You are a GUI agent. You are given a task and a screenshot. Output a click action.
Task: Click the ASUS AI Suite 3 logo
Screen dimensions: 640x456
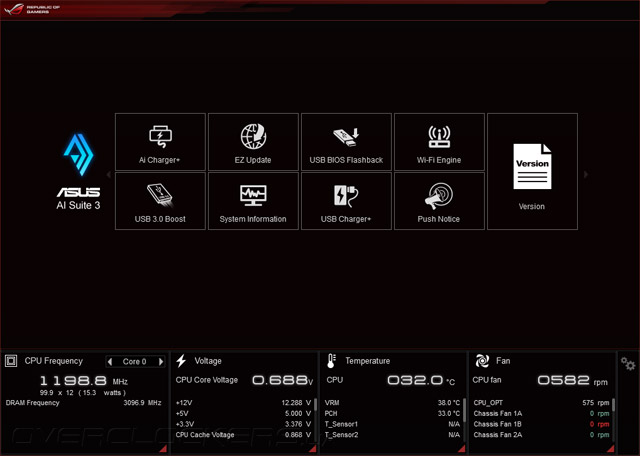tap(78, 171)
